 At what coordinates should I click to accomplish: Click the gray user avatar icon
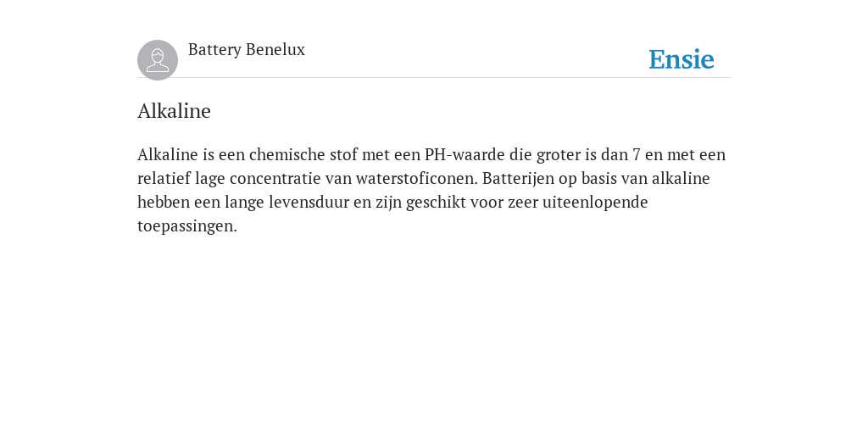tap(157, 60)
